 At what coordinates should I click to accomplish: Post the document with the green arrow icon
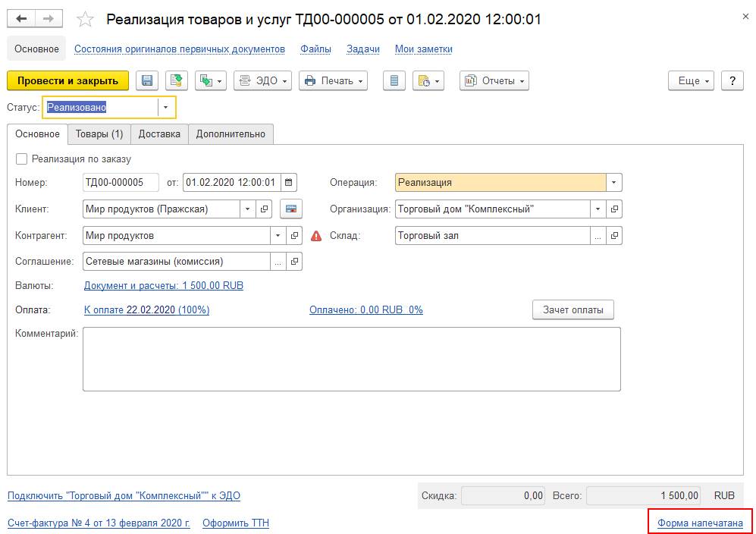[177, 80]
